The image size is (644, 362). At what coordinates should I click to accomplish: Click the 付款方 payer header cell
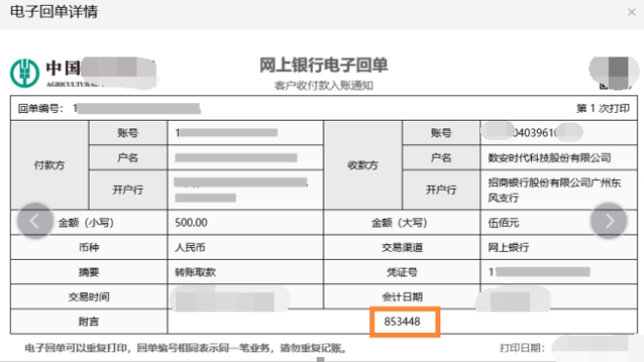[x=50, y=165]
